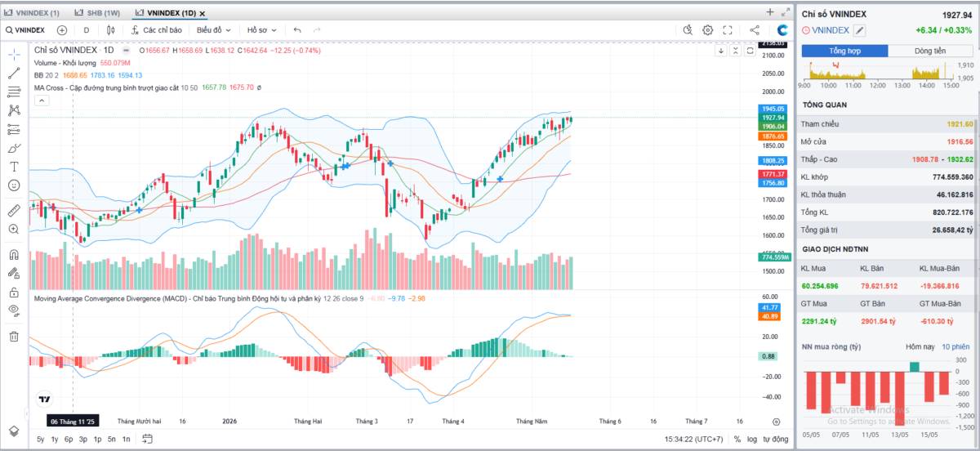
Task: Select the ruler measure tool
Action: 14,210
